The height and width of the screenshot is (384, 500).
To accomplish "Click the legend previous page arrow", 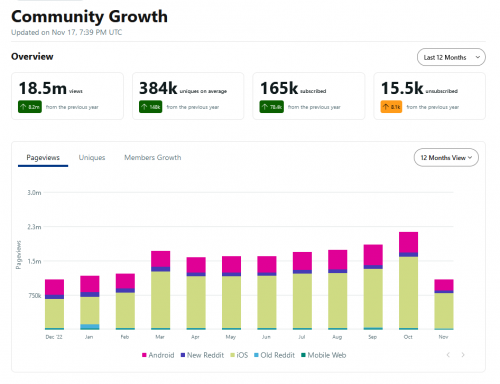I will [x=448, y=355].
